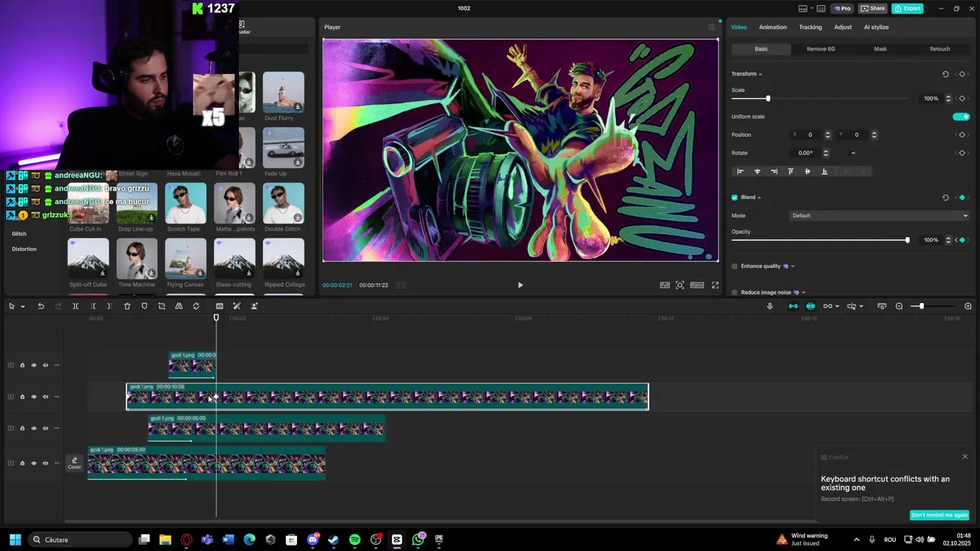Click the Share button

(873, 8)
